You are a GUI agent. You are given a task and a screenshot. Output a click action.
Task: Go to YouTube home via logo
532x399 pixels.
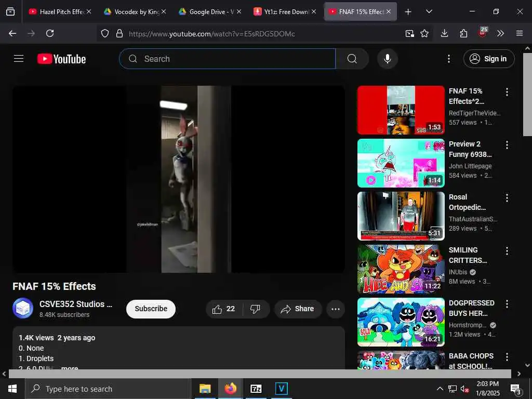pyautogui.click(x=61, y=59)
